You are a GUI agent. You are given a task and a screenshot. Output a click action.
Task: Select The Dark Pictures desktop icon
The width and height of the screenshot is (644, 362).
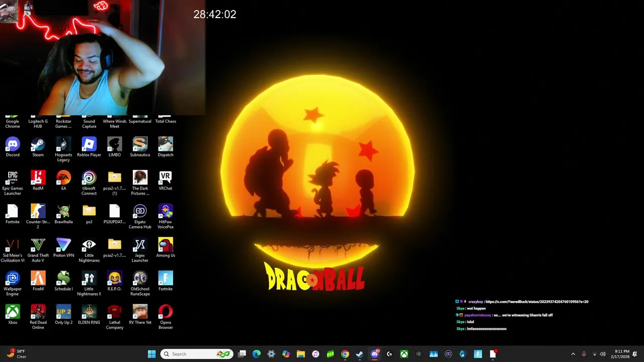(x=140, y=184)
